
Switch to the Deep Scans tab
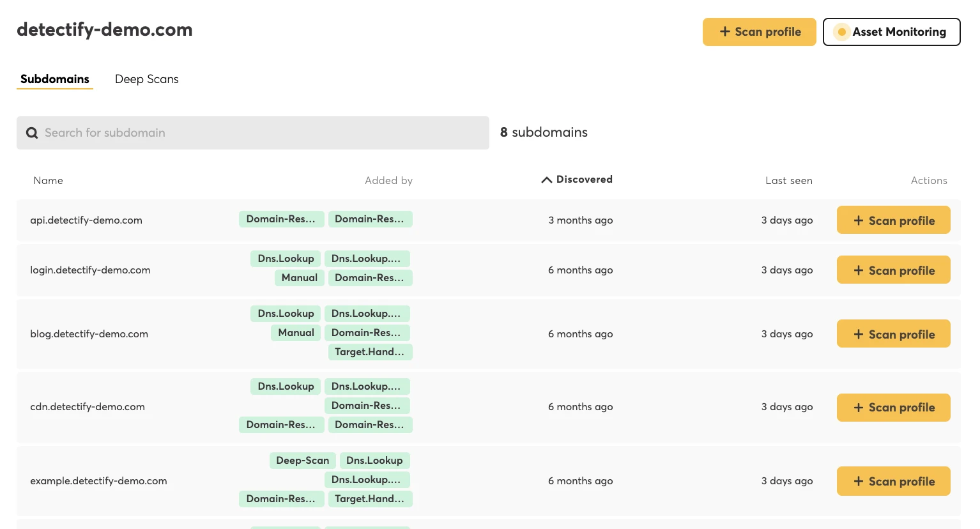click(x=146, y=79)
